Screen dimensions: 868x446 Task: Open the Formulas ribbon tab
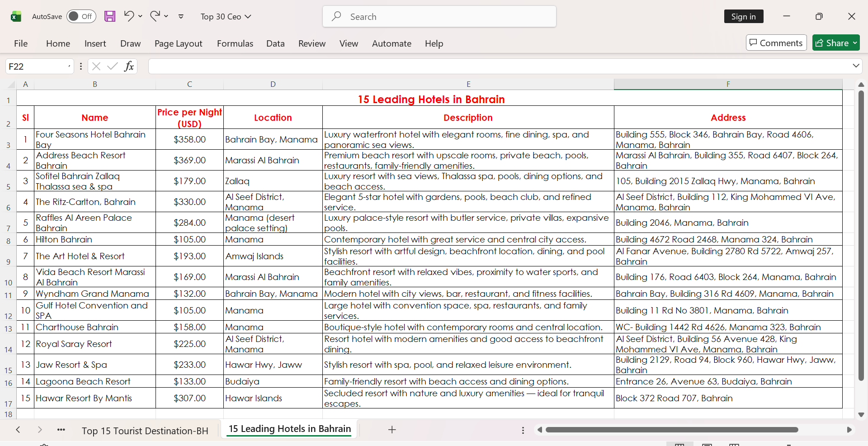[235, 43]
